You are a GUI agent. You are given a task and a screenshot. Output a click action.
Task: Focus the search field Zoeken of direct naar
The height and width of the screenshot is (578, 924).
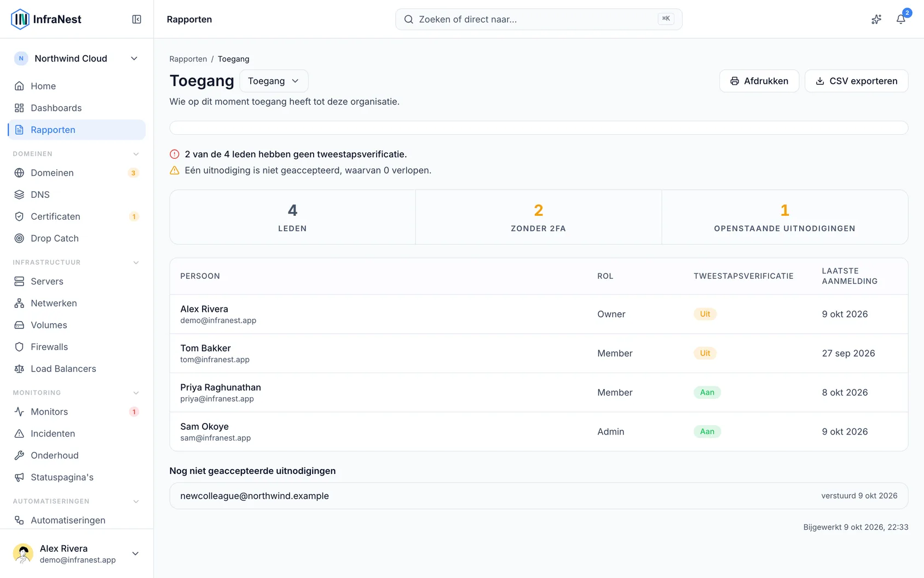pos(539,19)
